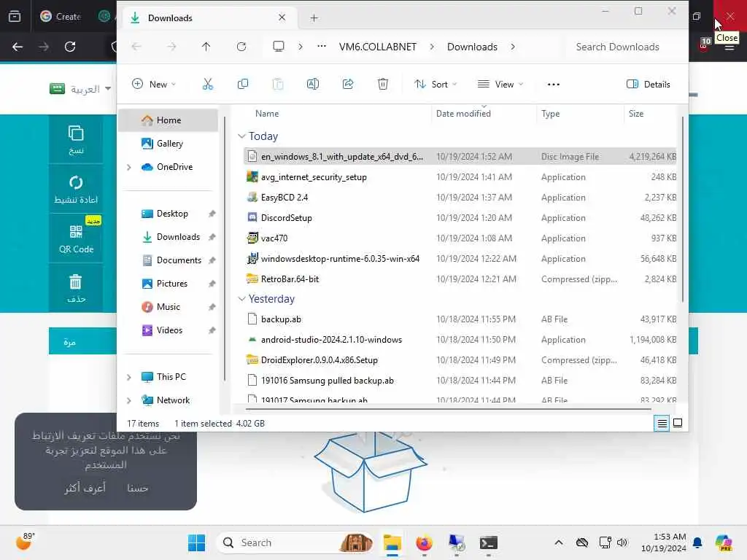This screenshot has width=747, height=560.
Task: Sort by the Date modified column header
Action: (463, 113)
